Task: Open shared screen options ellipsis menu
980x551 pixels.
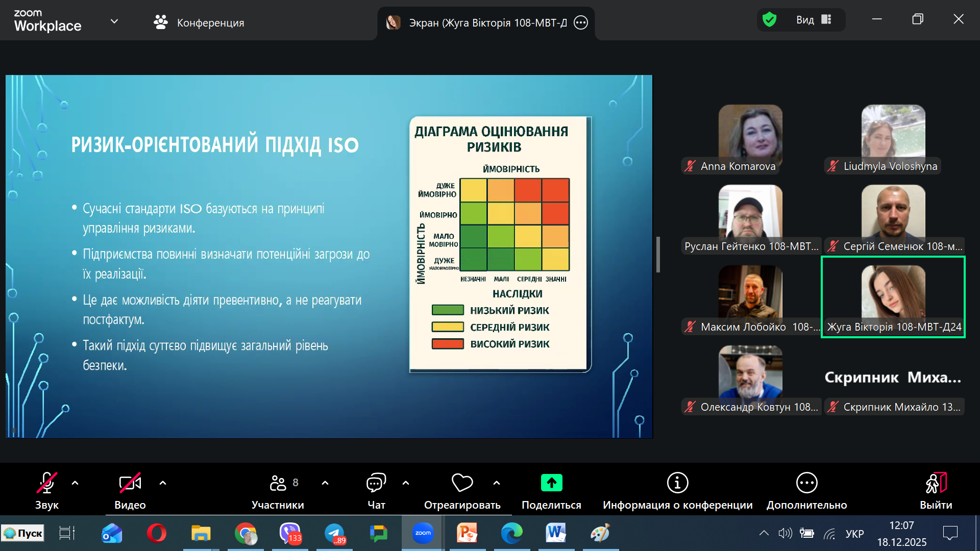Action: click(x=581, y=22)
